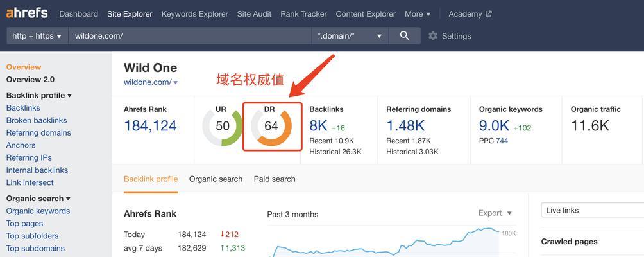Click the DR 64 donut gauge
The image size is (644, 257).
[x=271, y=126]
